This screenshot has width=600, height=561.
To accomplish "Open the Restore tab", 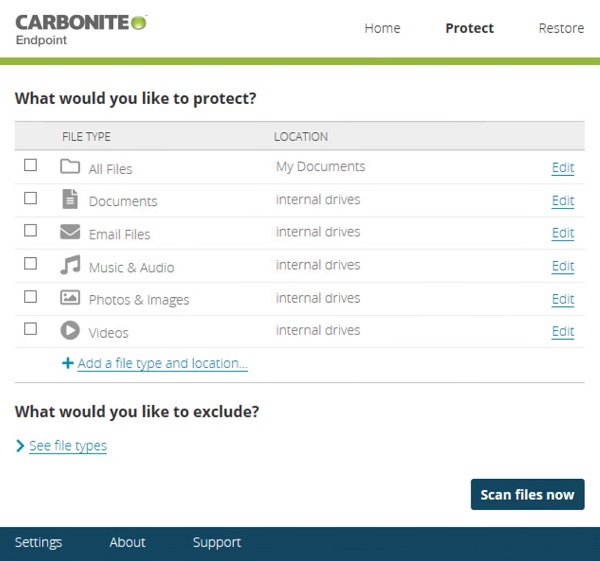I will [561, 28].
